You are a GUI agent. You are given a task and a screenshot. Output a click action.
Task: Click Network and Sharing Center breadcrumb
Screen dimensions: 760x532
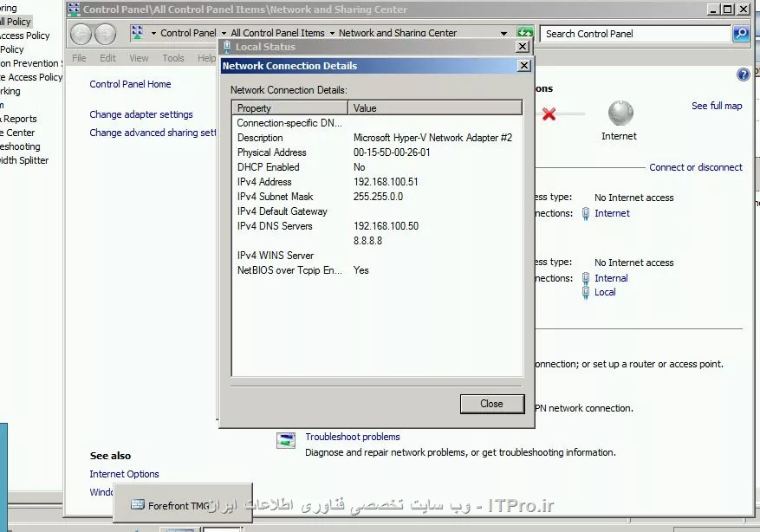[x=398, y=33]
